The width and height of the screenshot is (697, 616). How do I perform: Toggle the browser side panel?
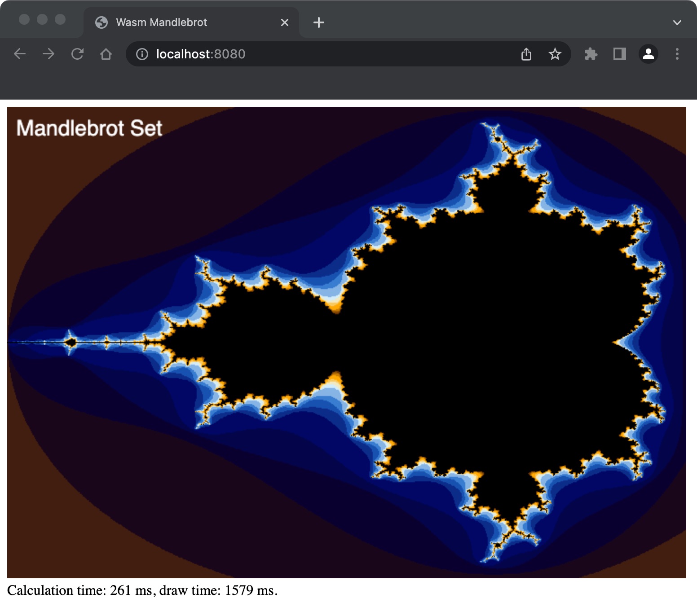620,54
